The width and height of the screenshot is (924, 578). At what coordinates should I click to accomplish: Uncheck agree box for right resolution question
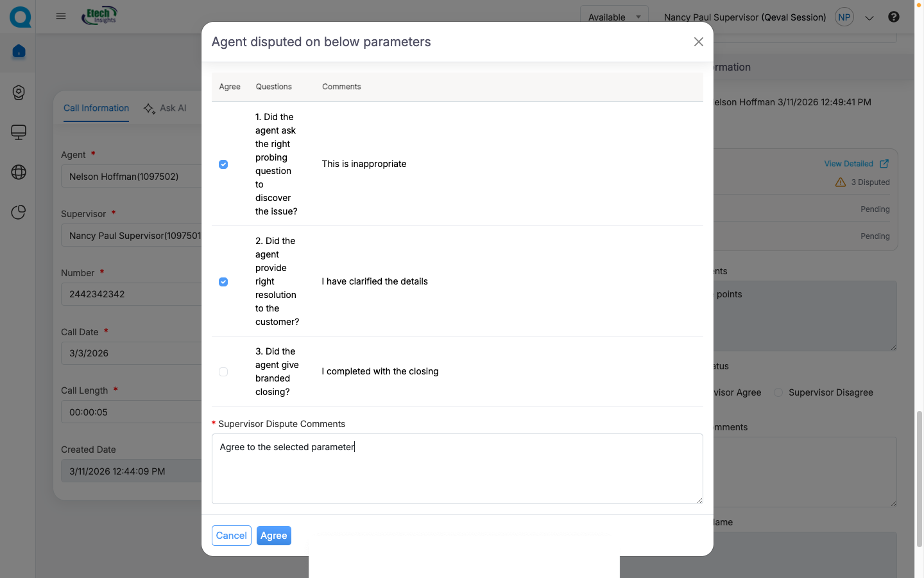click(x=223, y=282)
